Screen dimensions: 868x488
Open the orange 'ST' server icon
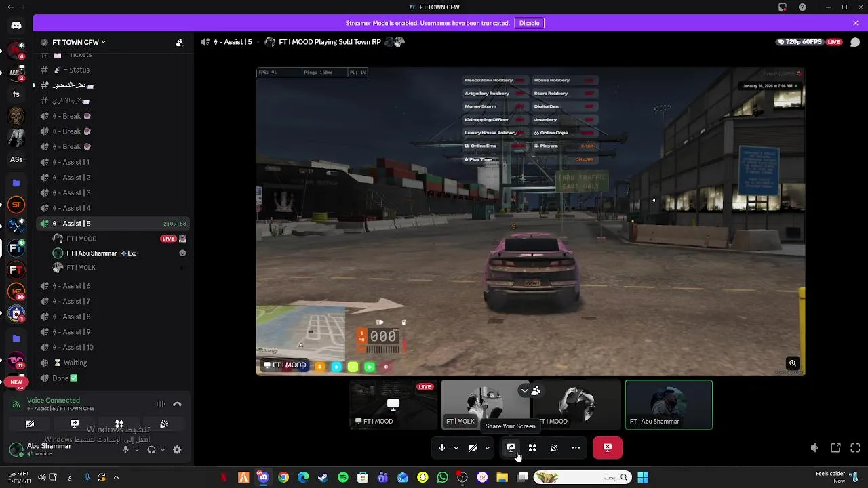[x=16, y=205]
